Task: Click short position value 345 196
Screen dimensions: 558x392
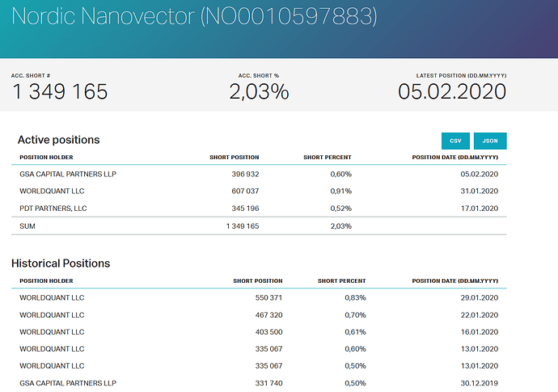Action: coord(245,208)
